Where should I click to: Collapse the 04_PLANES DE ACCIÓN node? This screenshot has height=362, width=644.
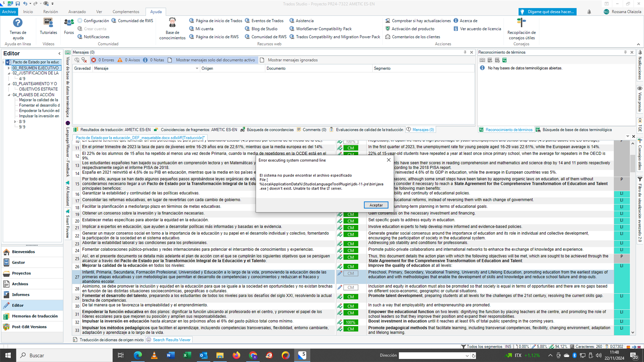point(9,95)
